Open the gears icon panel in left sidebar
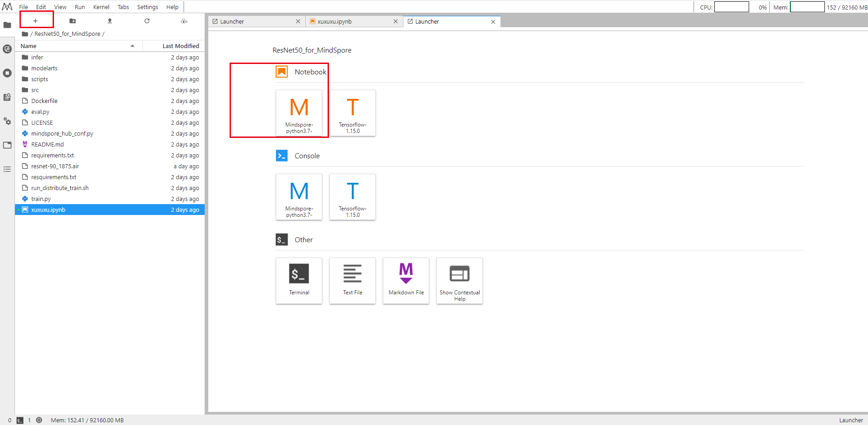Screen dimensions: 868x425 pos(7,121)
